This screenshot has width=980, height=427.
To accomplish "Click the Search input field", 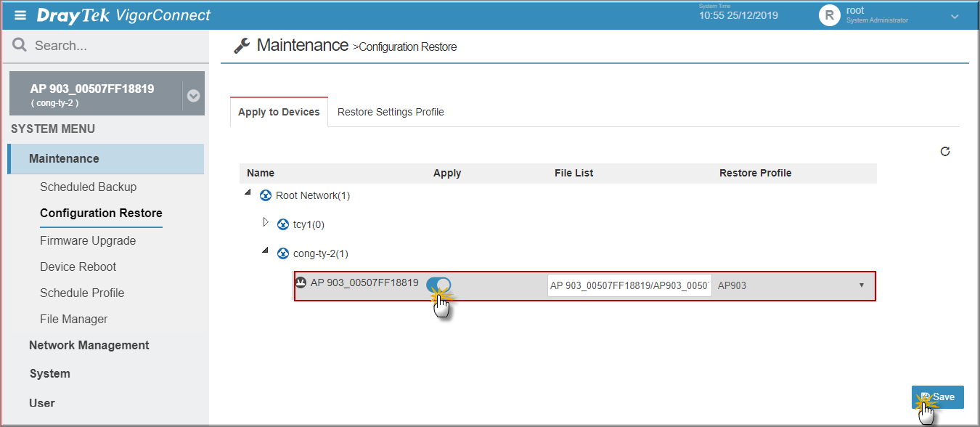I will pyautogui.click(x=105, y=46).
